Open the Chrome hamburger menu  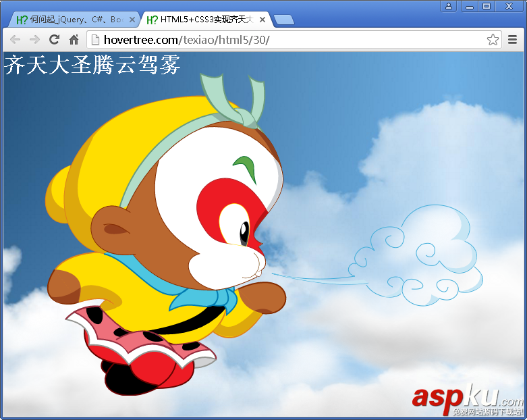(512, 40)
